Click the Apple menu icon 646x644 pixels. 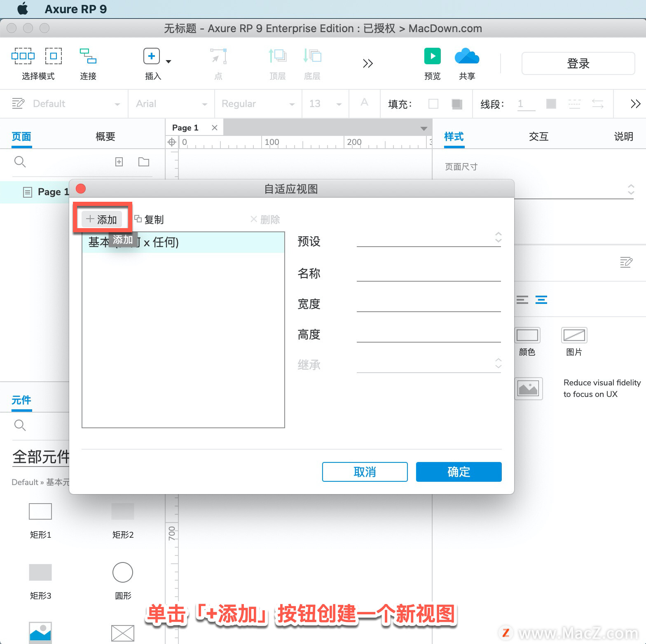[x=23, y=9]
